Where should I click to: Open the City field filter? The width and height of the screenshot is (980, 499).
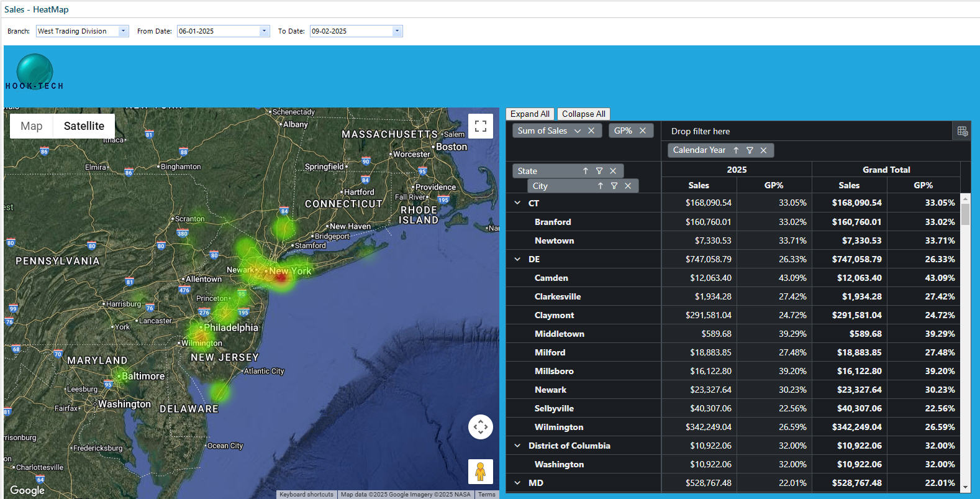(x=614, y=186)
